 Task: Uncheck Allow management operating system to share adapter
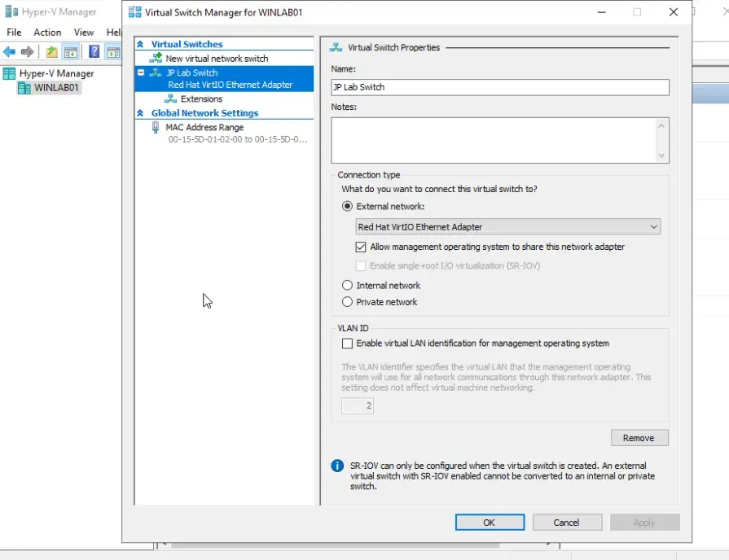361,247
